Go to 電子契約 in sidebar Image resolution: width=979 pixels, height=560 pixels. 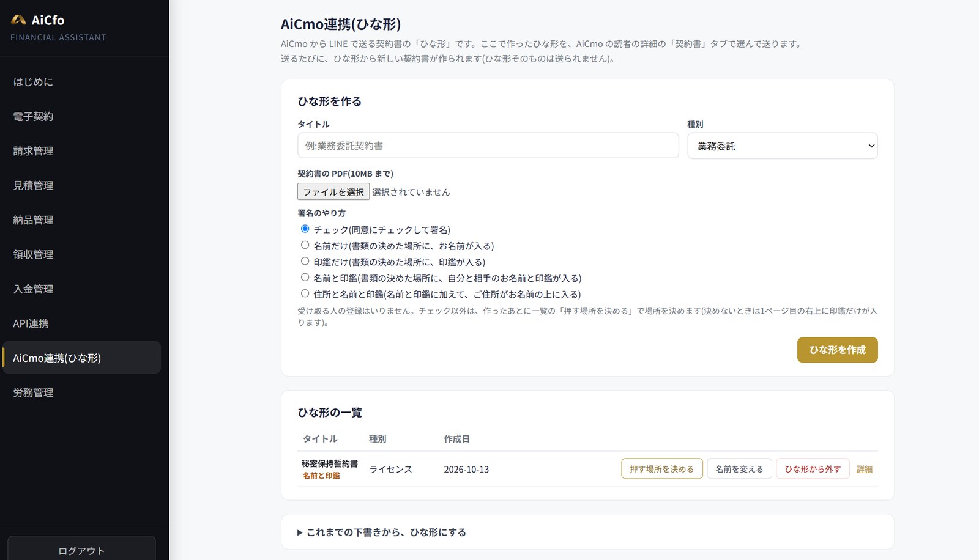coord(81,116)
